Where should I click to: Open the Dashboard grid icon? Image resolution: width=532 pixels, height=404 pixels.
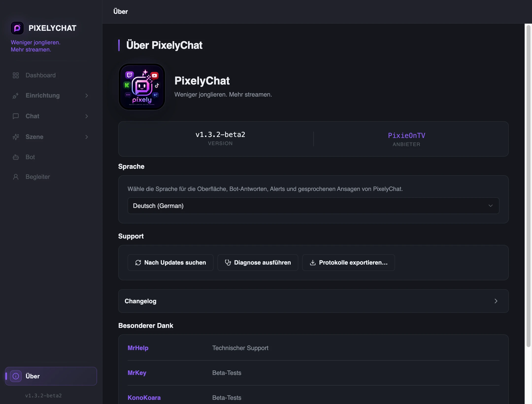[16, 75]
